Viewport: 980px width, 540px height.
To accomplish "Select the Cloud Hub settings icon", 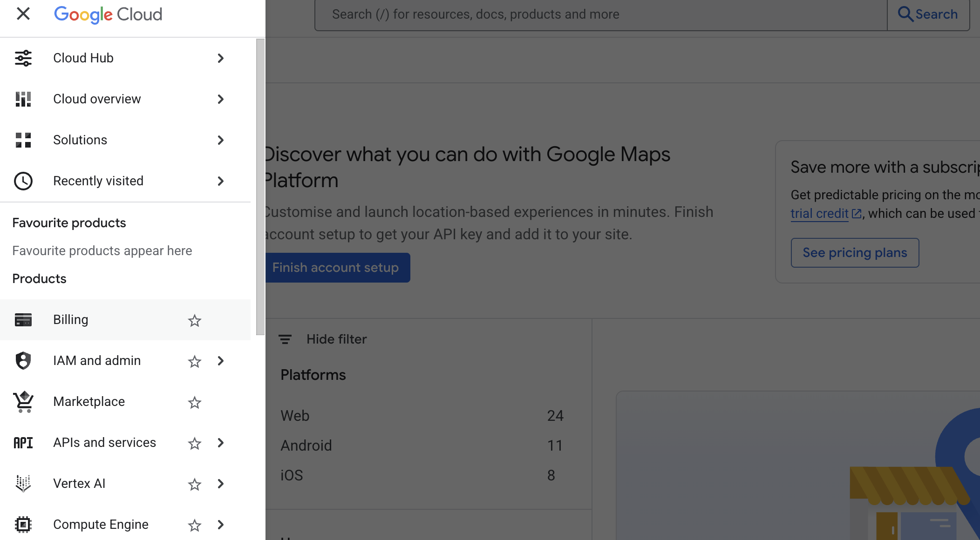I will 23,58.
